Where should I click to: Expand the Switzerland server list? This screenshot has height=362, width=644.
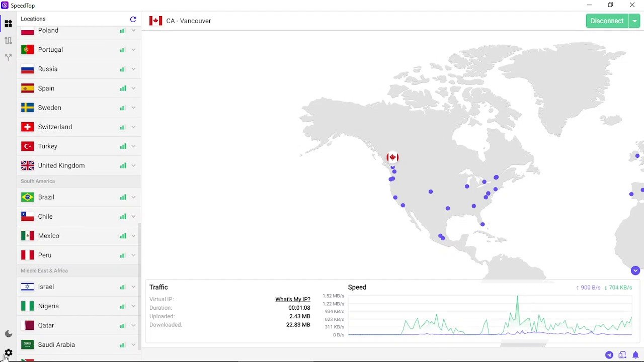133,127
